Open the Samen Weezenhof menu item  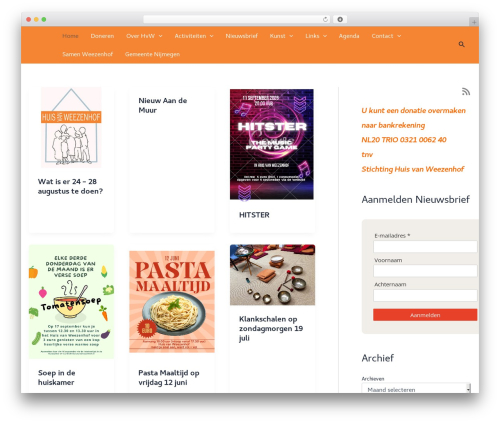88,54
